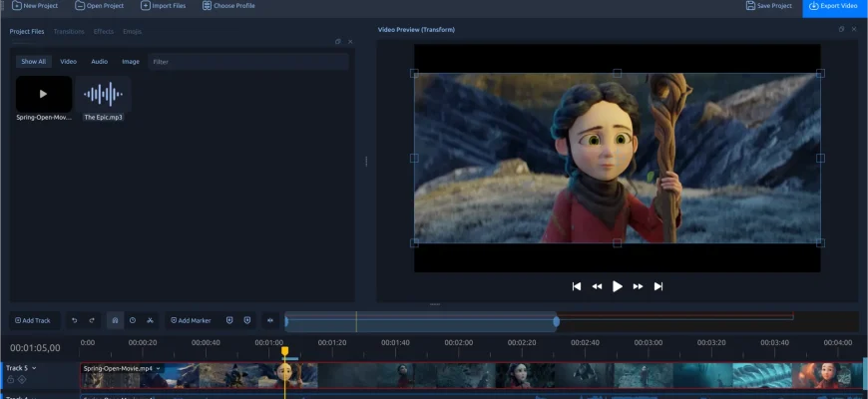
Task: Float the Video Preview panel
Action: 841,29
